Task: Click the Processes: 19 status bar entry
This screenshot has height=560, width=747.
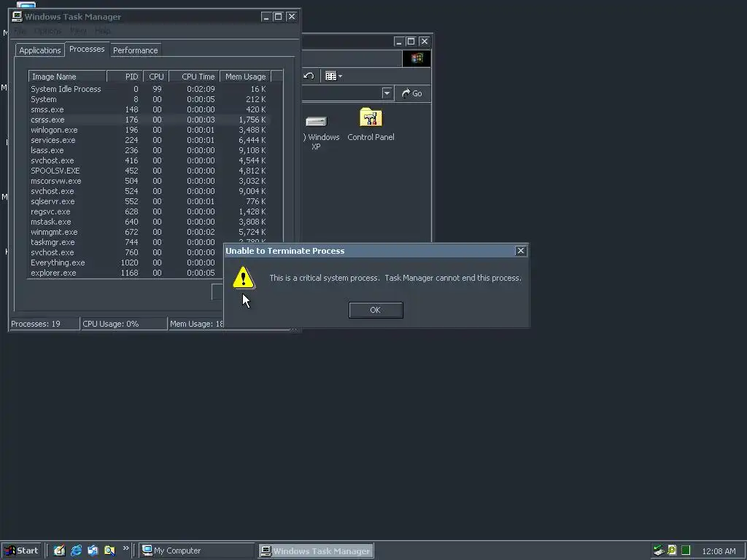Action: tap(44, 324)
